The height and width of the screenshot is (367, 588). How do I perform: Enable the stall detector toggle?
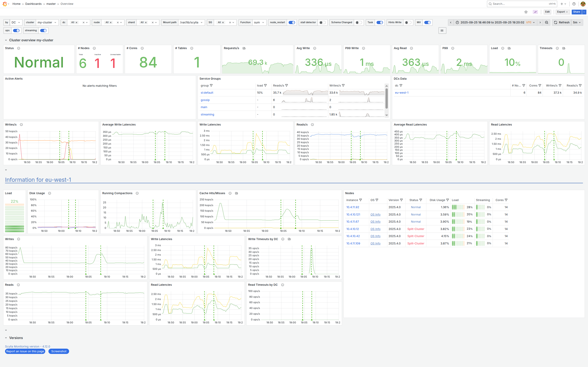click(x=322, y=22)
